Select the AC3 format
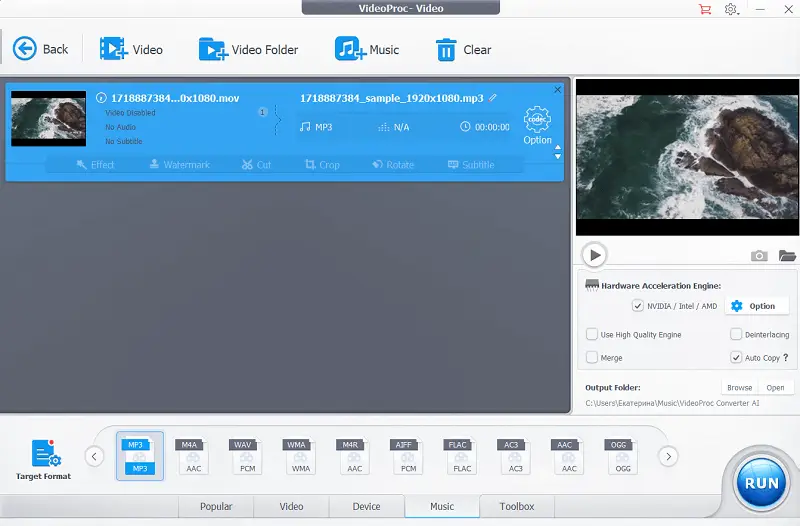 515,456
